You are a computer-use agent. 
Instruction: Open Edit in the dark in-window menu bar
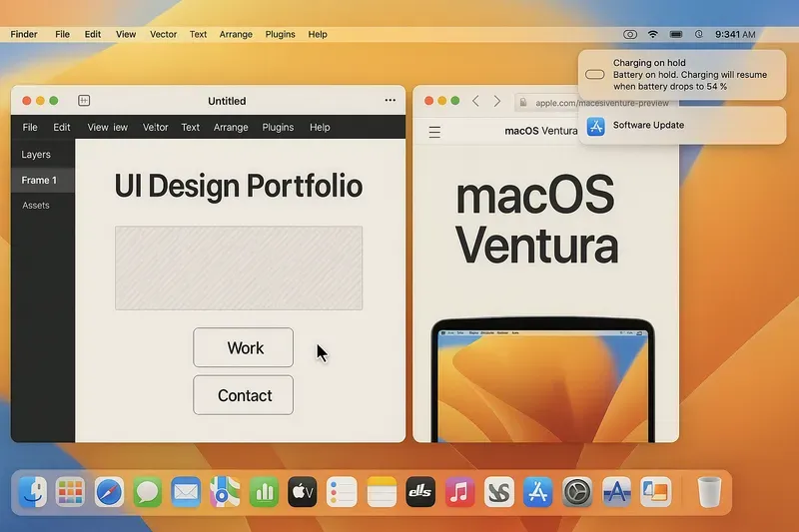pos(62,128)
